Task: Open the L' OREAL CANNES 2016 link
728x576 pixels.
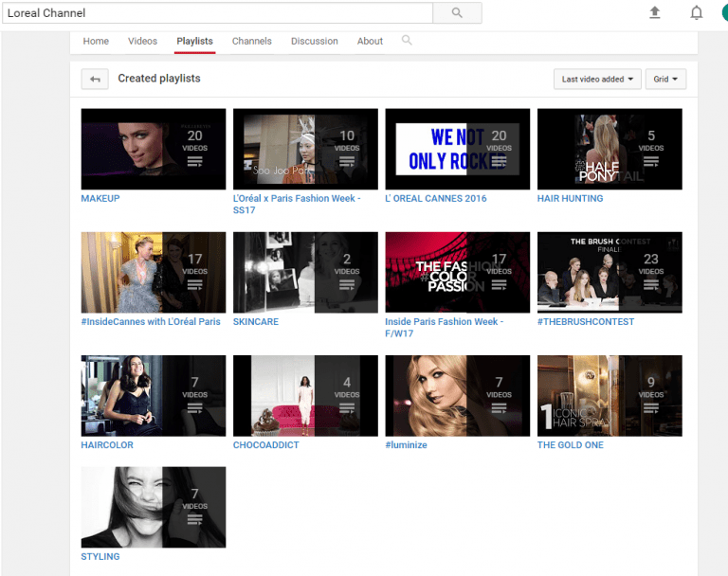Action: click(436, 198)
